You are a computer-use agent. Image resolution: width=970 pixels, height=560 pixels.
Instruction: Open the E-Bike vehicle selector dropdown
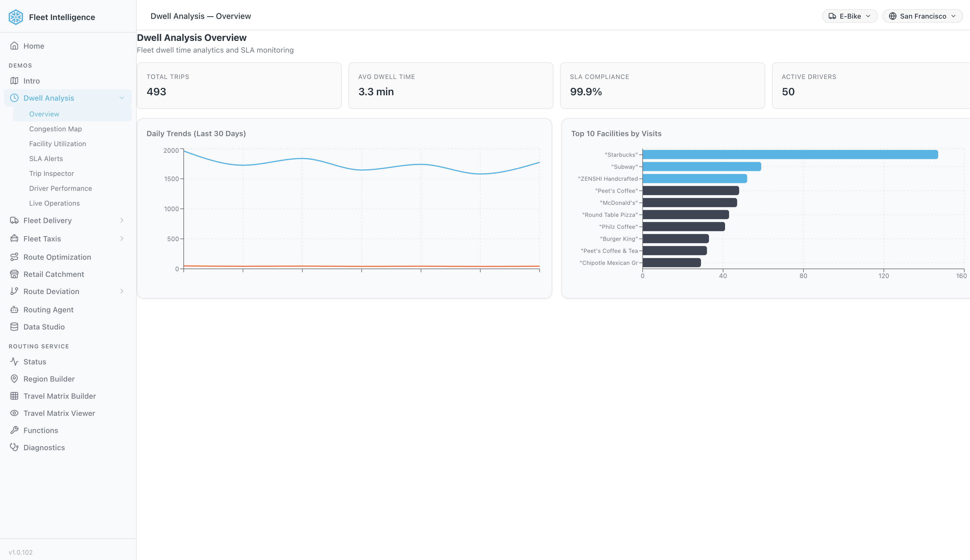pos(850,16)
